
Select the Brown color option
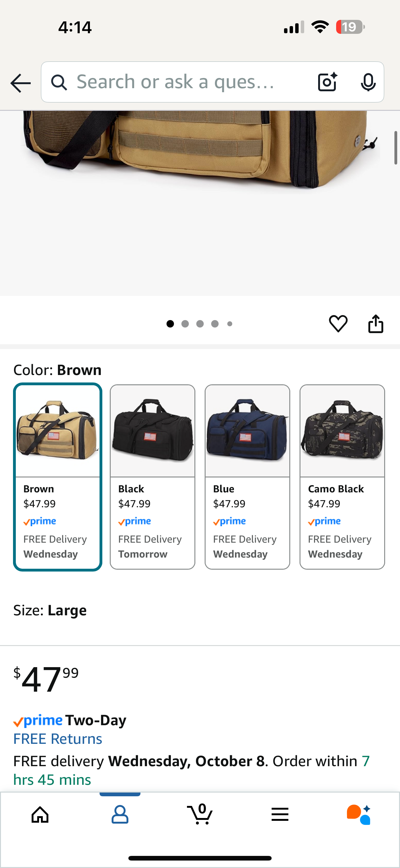pos(58,477)
